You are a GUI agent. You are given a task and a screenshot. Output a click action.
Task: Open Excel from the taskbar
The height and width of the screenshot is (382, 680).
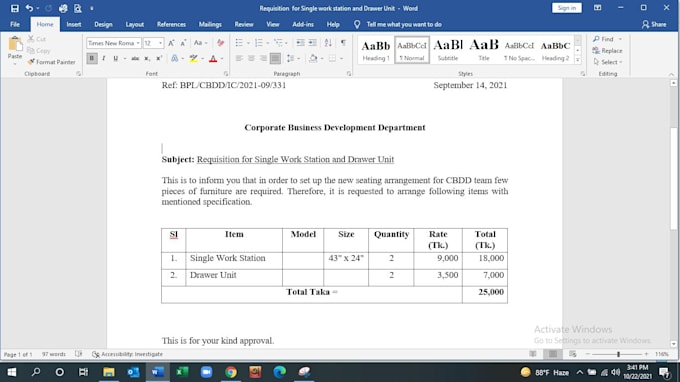[x=182, y=372]
